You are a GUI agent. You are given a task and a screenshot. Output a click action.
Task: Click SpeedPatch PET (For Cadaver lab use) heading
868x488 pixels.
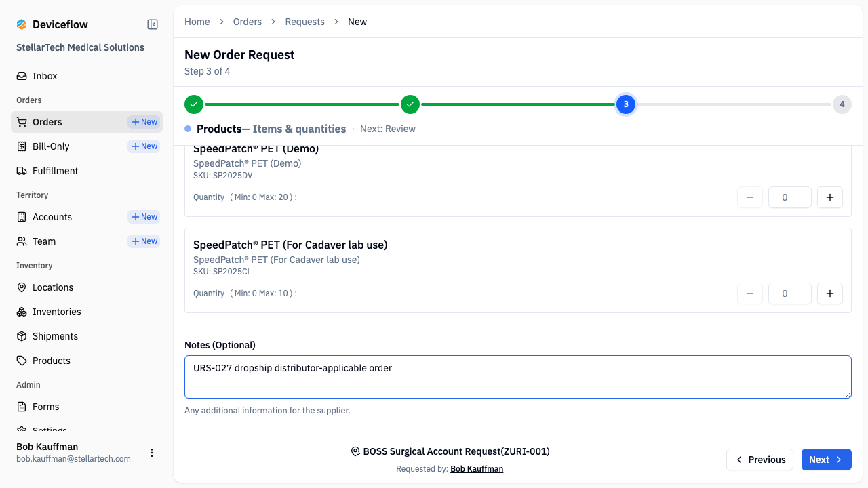click(x=290, y=245)
